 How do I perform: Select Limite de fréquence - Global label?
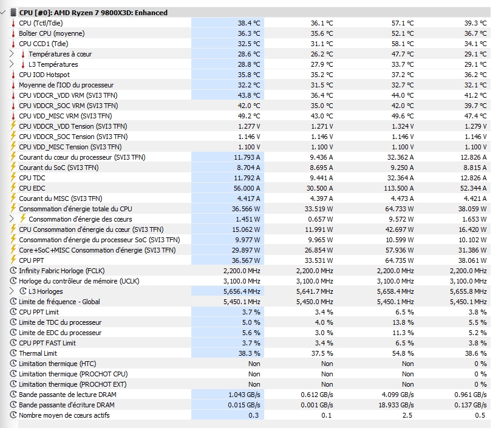(60, 302)
